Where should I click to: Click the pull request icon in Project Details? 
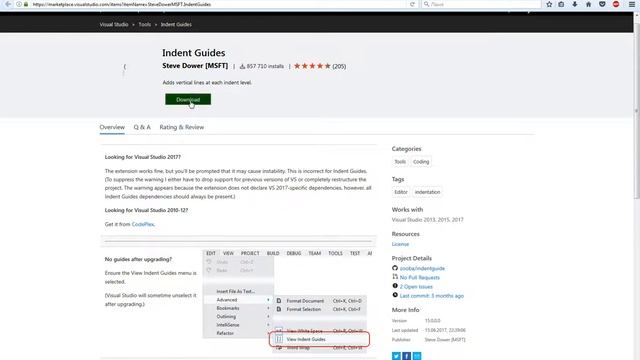click(395, 277)
